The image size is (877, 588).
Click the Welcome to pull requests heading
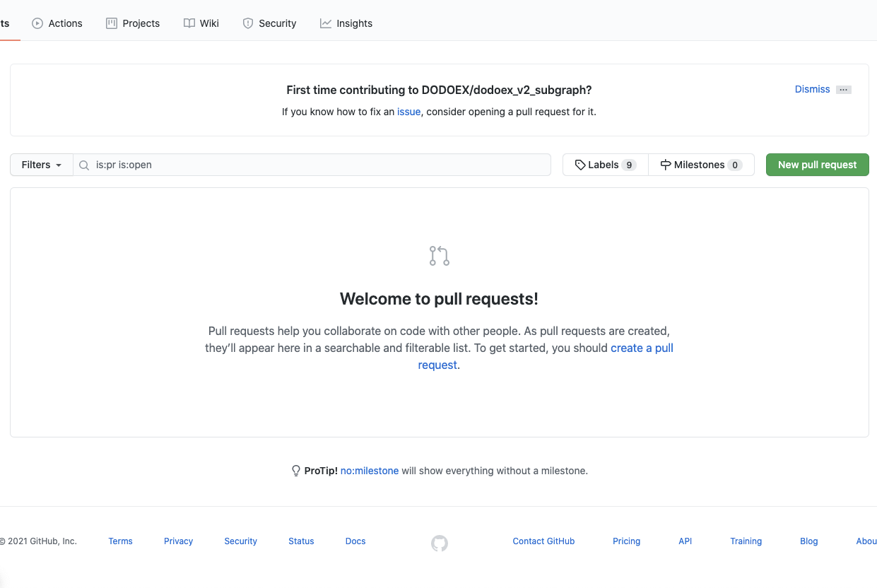click(x=439, y=299)
